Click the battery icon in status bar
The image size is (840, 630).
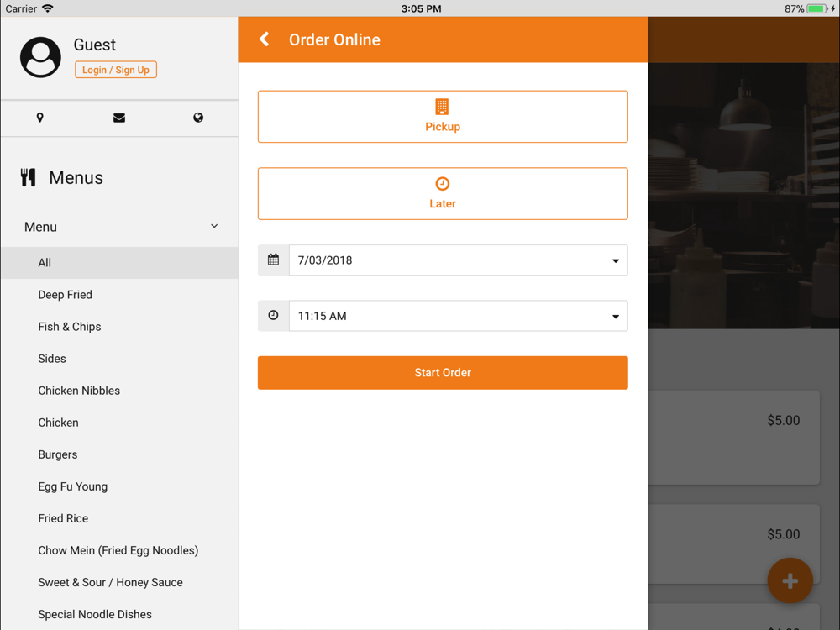tap(817, 8)
